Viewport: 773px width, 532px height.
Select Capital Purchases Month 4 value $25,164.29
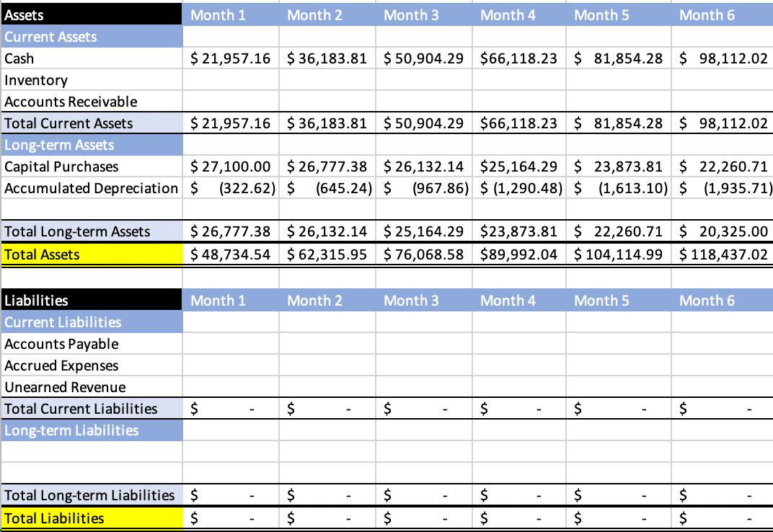pos(519,167)
